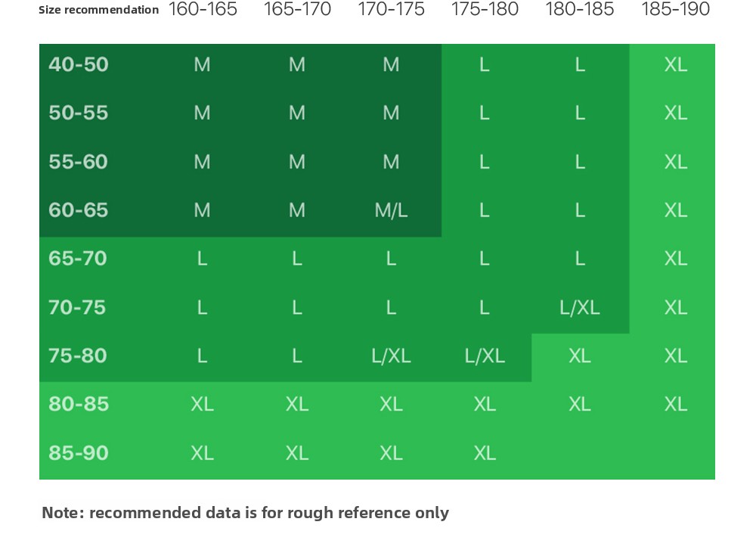Select the 175-180 height column header
The image size is (756, 559).
(485, 10)
